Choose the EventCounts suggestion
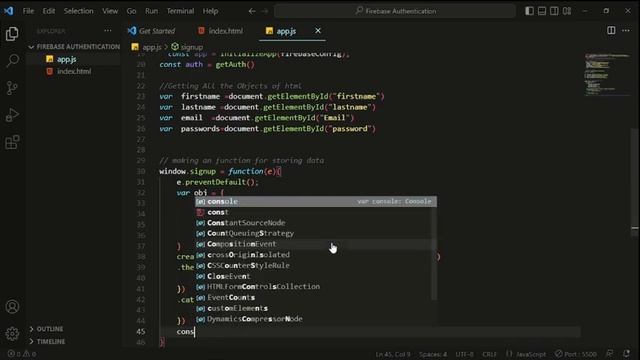 [x=316, y=298]
